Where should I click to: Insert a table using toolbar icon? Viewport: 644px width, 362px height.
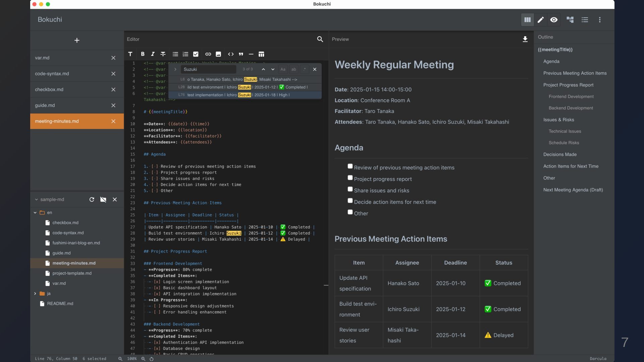pos(261,54)
